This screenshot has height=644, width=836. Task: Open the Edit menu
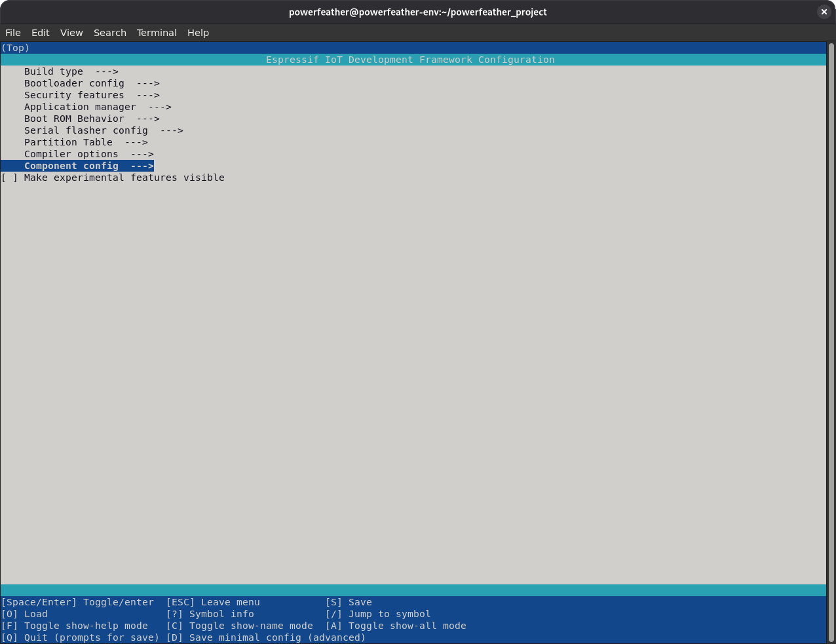click(41, 33)
